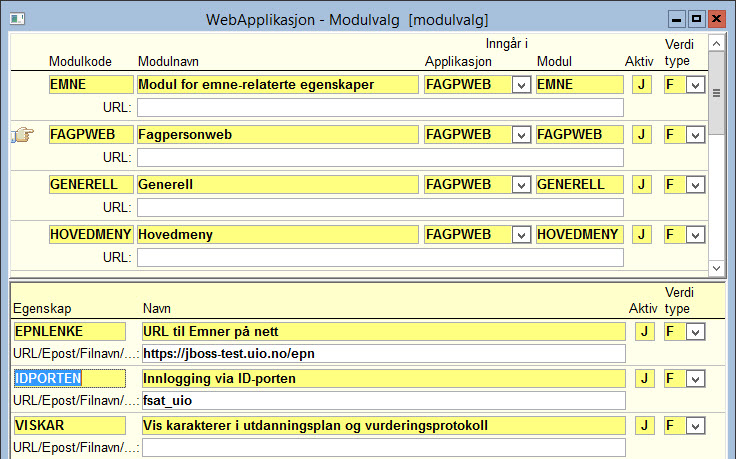Screen dimensions: 736x459
Task: Click the Fagpersonweb module name field
Action: [x=277, y=135]
